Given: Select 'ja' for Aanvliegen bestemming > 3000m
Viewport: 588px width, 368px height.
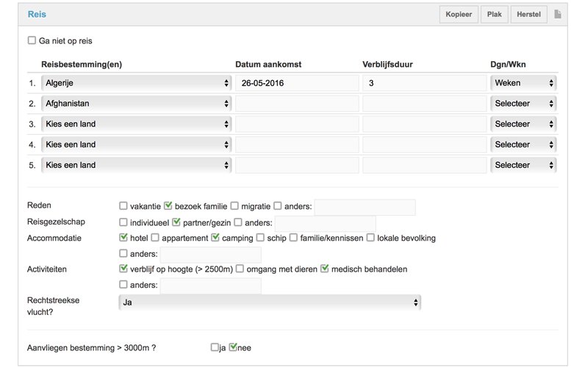Looking at the screenshot, I should 215,347.
